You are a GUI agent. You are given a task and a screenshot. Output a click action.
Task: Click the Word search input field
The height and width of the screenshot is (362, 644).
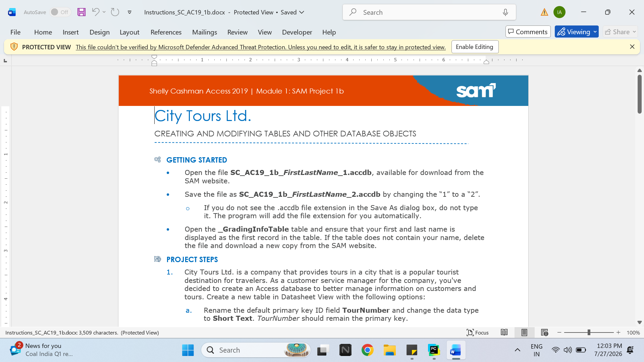[429, 12]
